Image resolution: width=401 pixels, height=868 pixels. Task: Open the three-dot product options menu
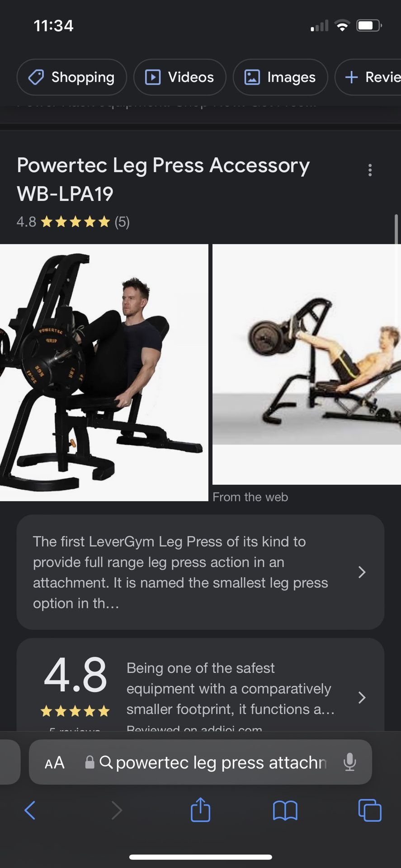[370, 170]
